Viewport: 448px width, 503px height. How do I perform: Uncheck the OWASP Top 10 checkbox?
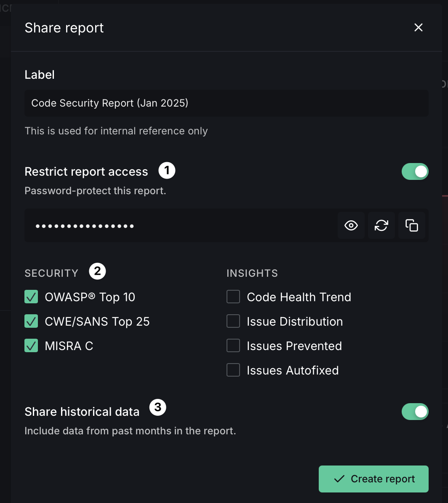(32, 297)
